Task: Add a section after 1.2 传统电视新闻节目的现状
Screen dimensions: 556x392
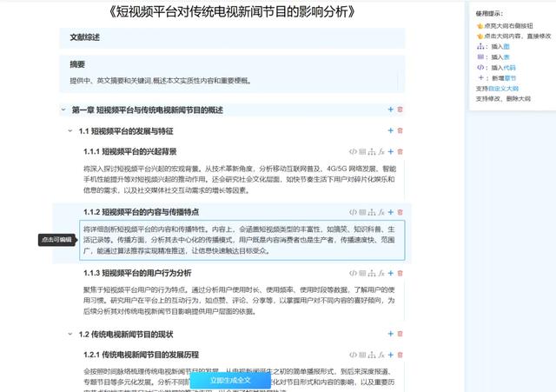Action: tap(390, 334)
